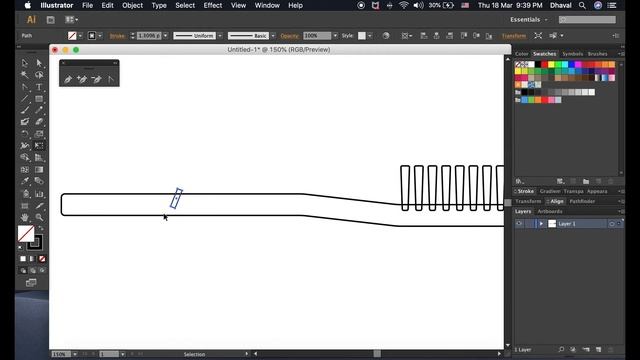Select the Line Segment tool

(25, 99)
